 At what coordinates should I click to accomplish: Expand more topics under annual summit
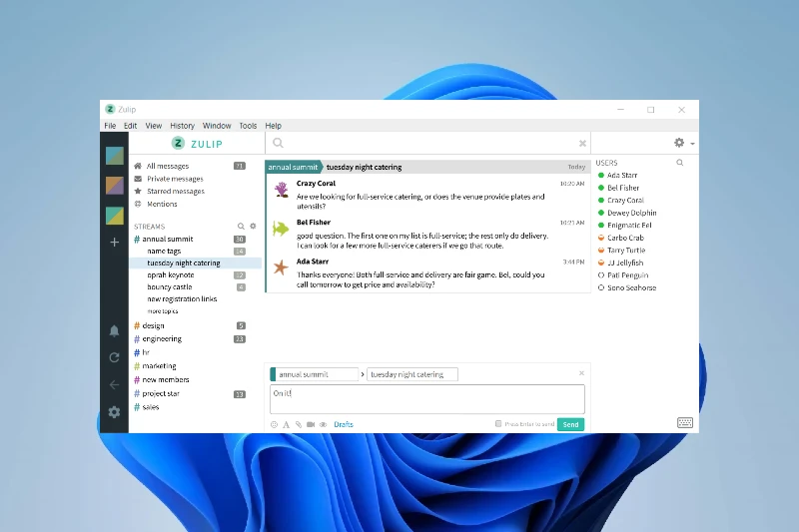[x=163, y=311]
